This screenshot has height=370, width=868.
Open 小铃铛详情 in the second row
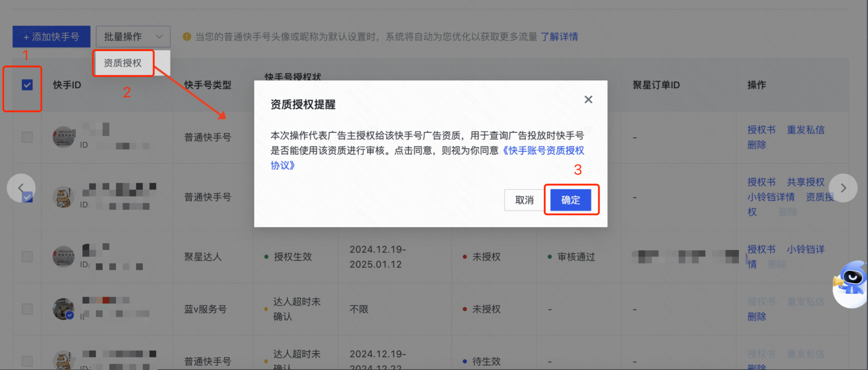771,197
